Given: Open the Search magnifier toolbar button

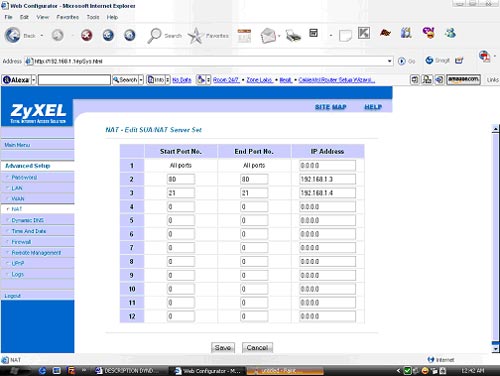Looking at the screenshot, I should coord(164,36).
